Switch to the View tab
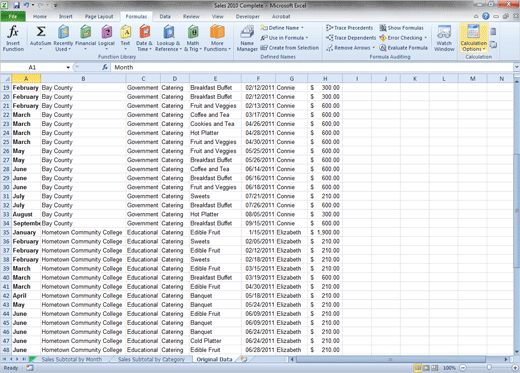520x373 pixels. click(x=218, y=16)
